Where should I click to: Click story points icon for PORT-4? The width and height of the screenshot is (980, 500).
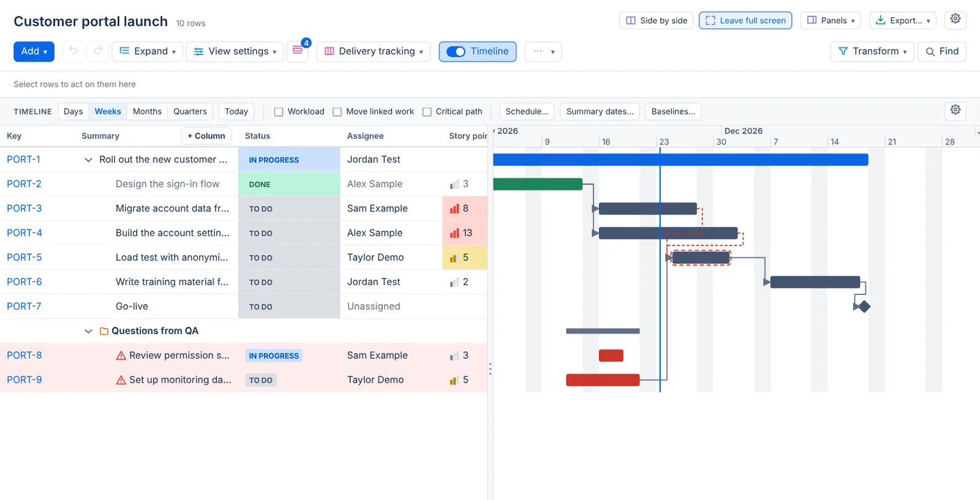click(454, 233)
